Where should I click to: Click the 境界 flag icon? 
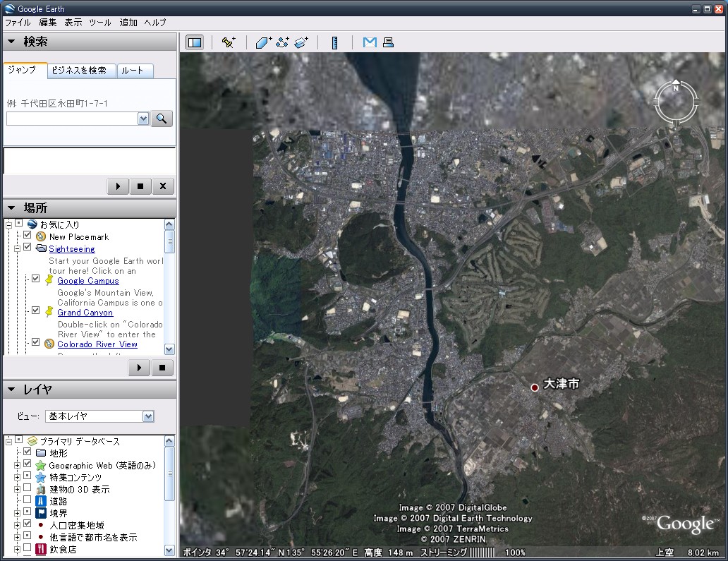click(x=41, y=513)
